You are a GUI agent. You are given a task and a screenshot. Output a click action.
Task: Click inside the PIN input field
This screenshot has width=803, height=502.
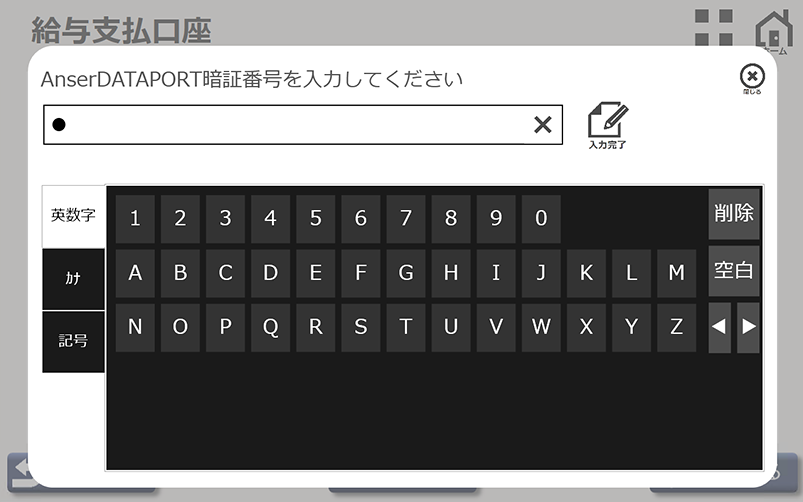point(290,124)
